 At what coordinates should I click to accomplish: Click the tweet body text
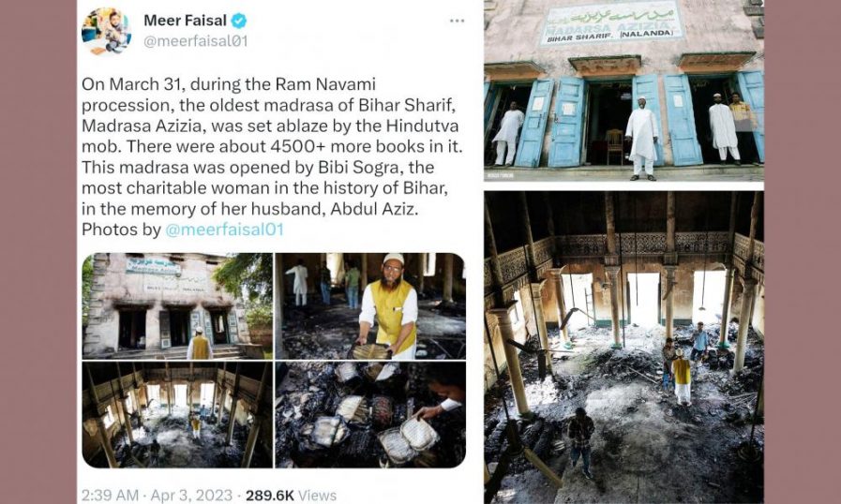(271, 156)
